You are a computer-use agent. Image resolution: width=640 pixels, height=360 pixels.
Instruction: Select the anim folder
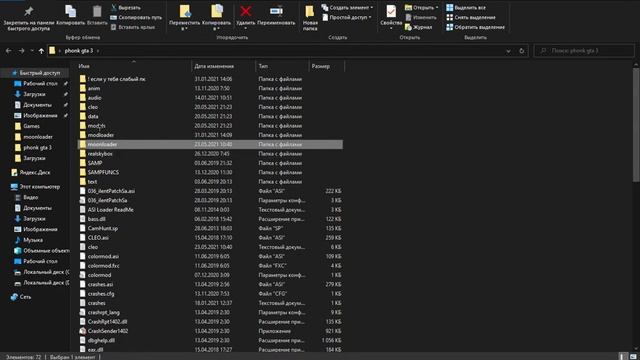point(210,88)
